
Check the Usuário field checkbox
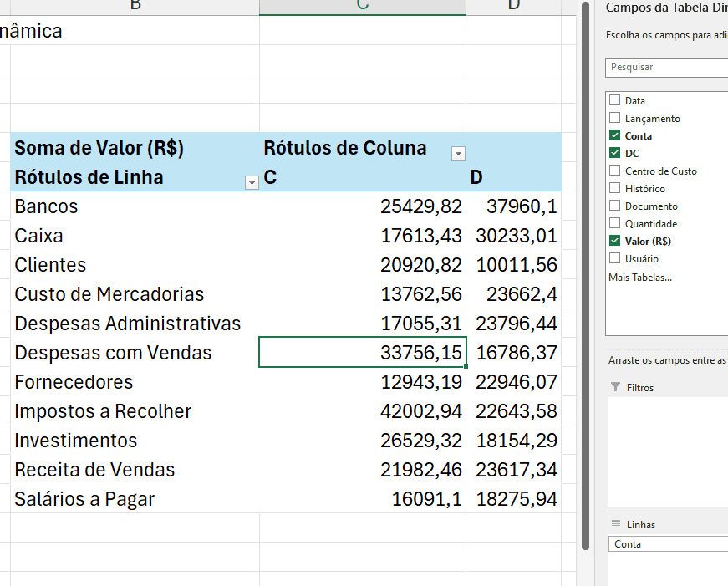pyautogui.click(x=615, y=258)
